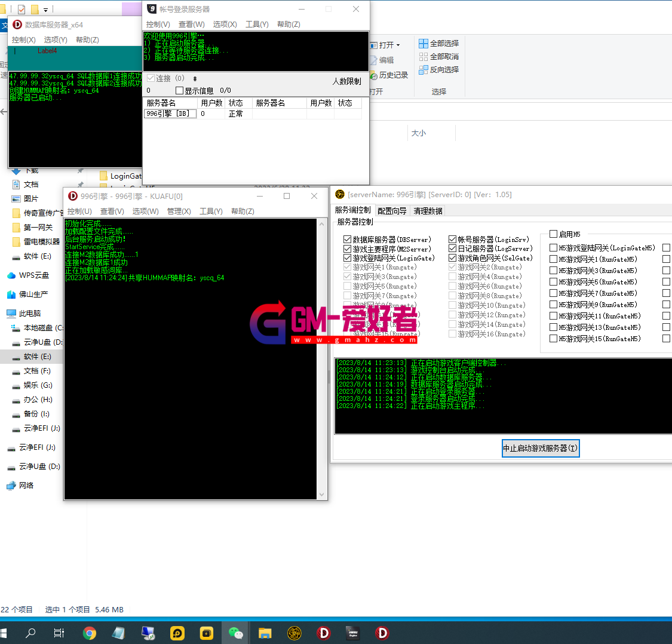The height and width of the screenshot is (644, 672).
Task: Click the 编辑 edit icon in the Explorer ribbon
Action: coord(374,60)
